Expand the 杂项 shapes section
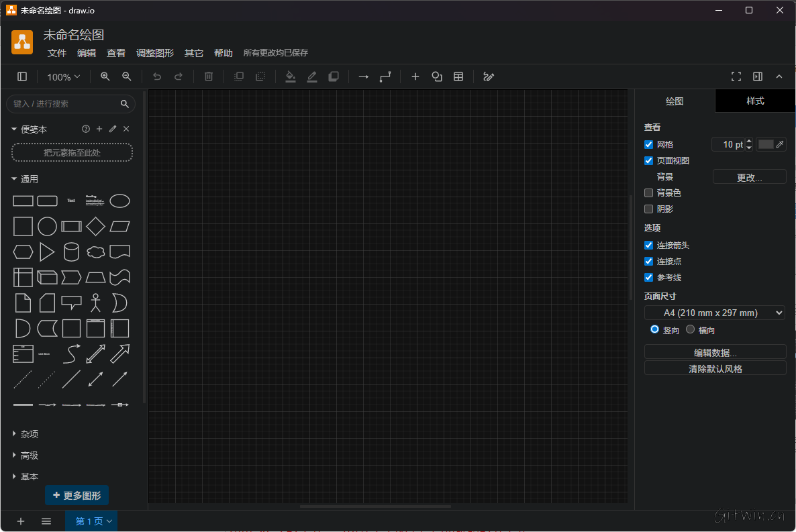Screen dimensions: 796x532 click(x=25, y=434)
